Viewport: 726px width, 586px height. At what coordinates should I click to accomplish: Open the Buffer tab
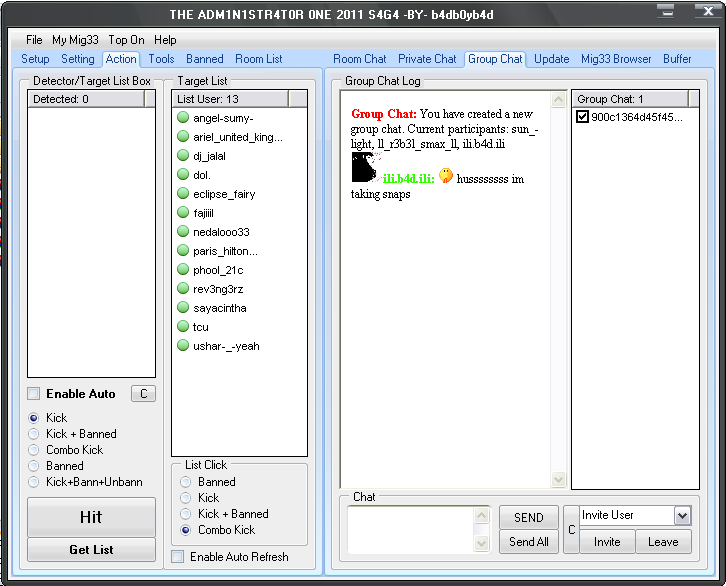[677, 59]
